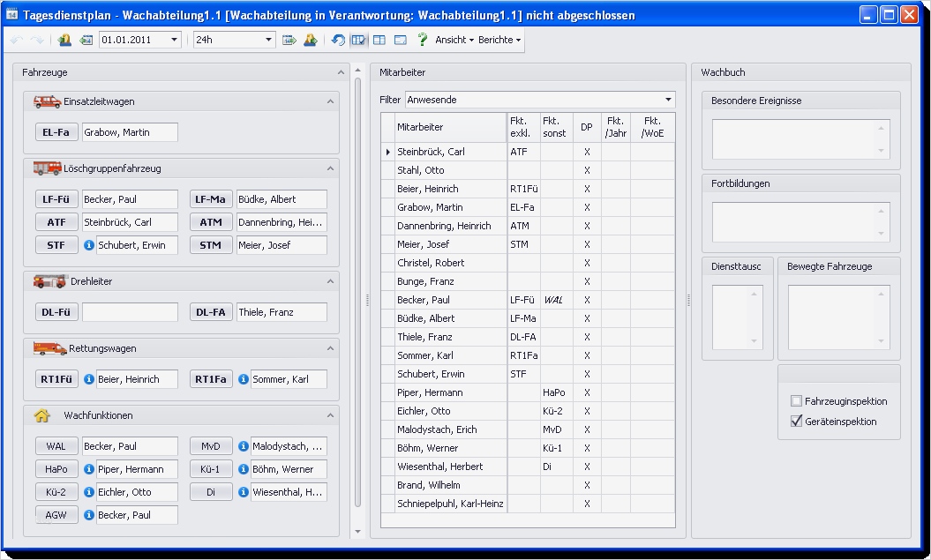Click the alarm person icon in the toolbar
The image size is (931, 560).
pyautogui.click(x=311, y=39)
